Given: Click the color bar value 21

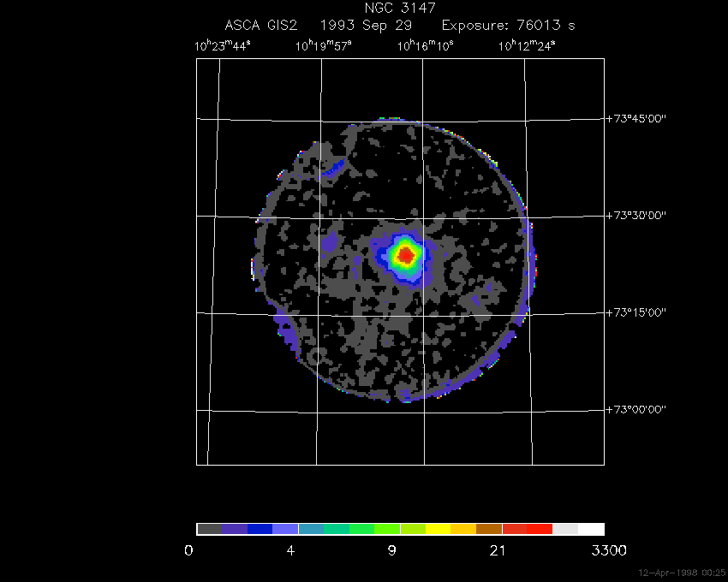Looking at the screenshot, I should 498,551.
